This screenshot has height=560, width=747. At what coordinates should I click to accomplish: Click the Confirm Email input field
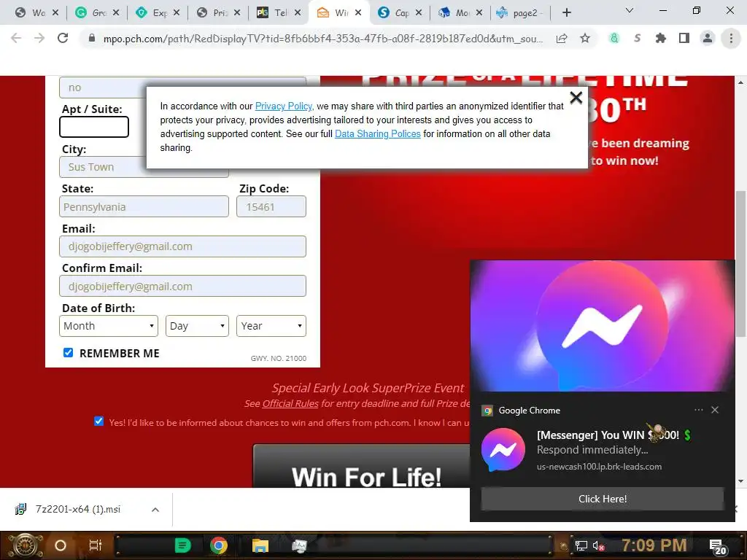pos(182,286)
